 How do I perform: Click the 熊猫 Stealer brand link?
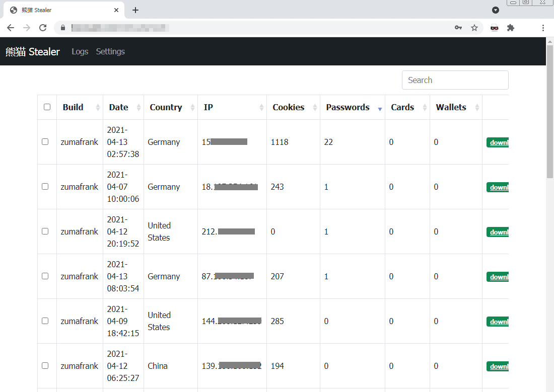pos(33,51)
